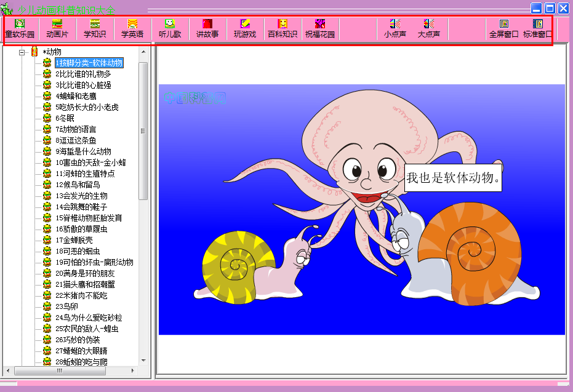Open 百科知识 encyclopedia icon

[282, 29]
